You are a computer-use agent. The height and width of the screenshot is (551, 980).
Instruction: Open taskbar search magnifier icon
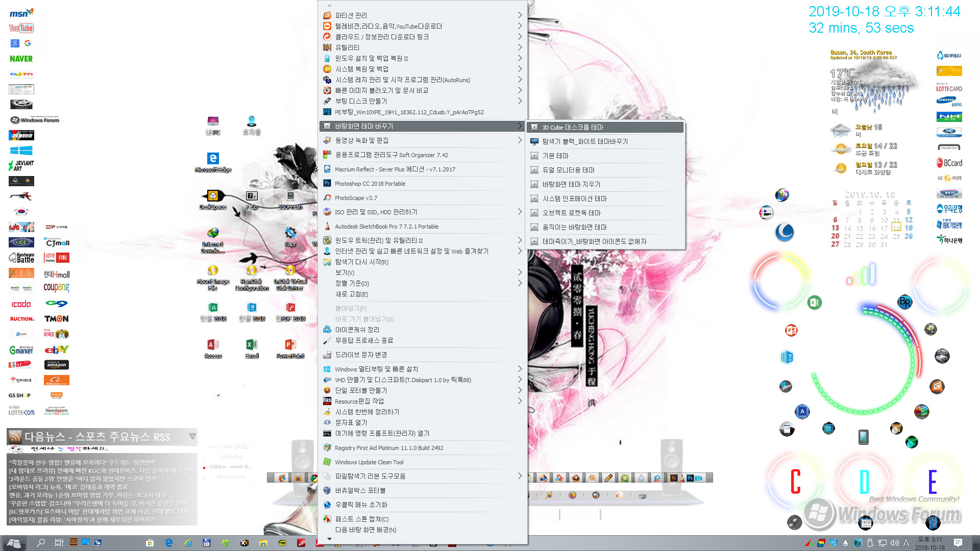[41, 543]
